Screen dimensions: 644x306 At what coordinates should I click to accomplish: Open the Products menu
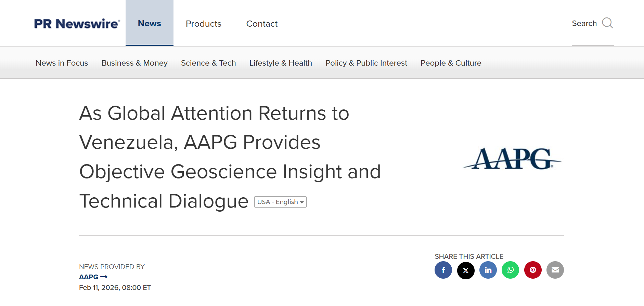(204, 24)
